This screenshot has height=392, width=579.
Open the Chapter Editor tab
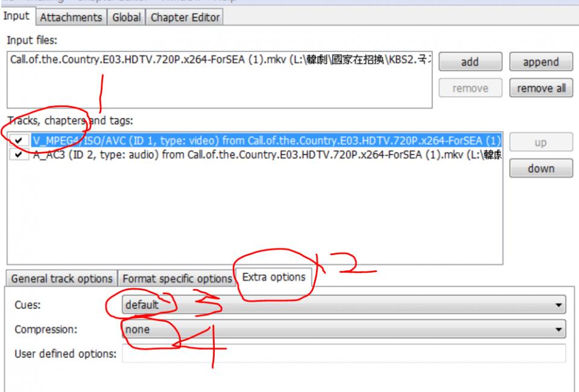point(185,17)
